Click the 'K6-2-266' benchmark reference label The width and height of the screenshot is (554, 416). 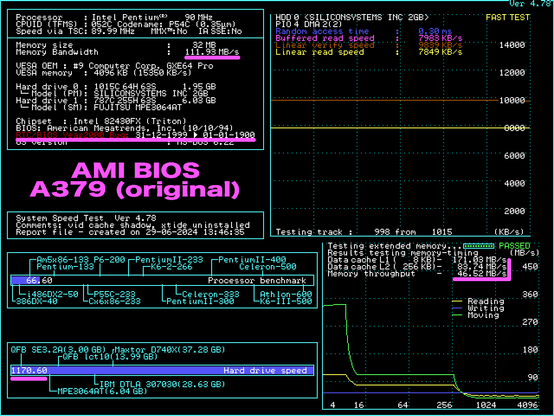172,267
